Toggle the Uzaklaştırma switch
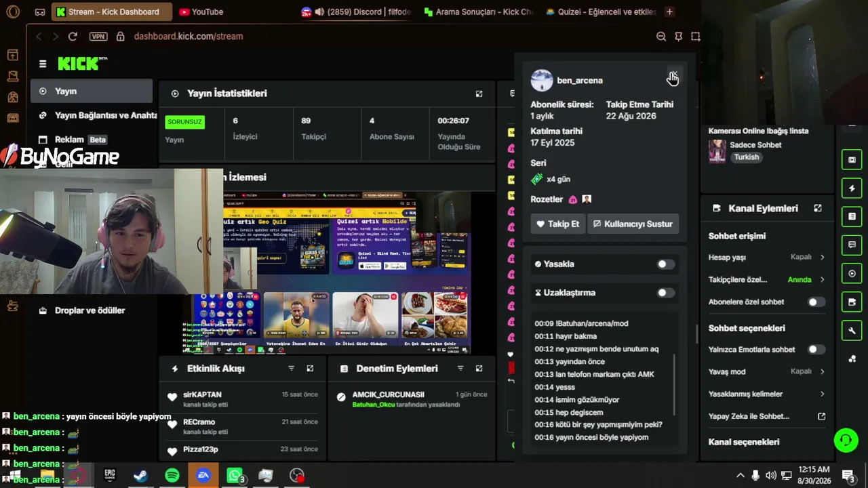Image resolution: width=868 pixels, height=488 pixels. 666,293
